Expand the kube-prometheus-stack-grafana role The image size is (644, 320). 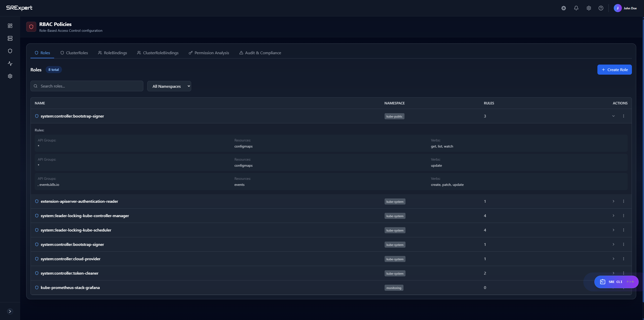point(613,287)
